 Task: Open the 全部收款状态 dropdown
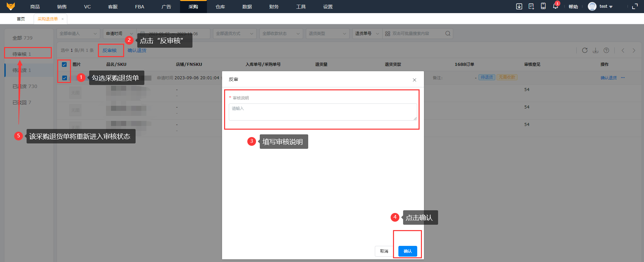point(281,34)
